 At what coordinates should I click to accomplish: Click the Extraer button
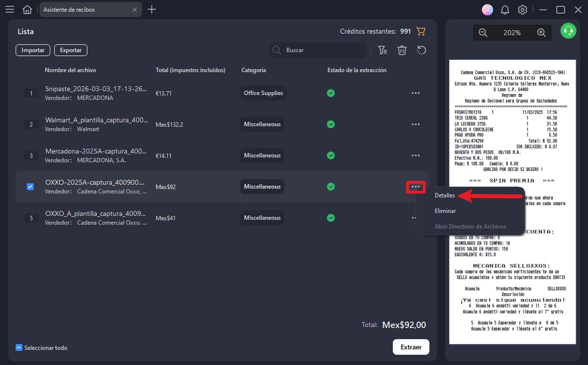[411, 347]
